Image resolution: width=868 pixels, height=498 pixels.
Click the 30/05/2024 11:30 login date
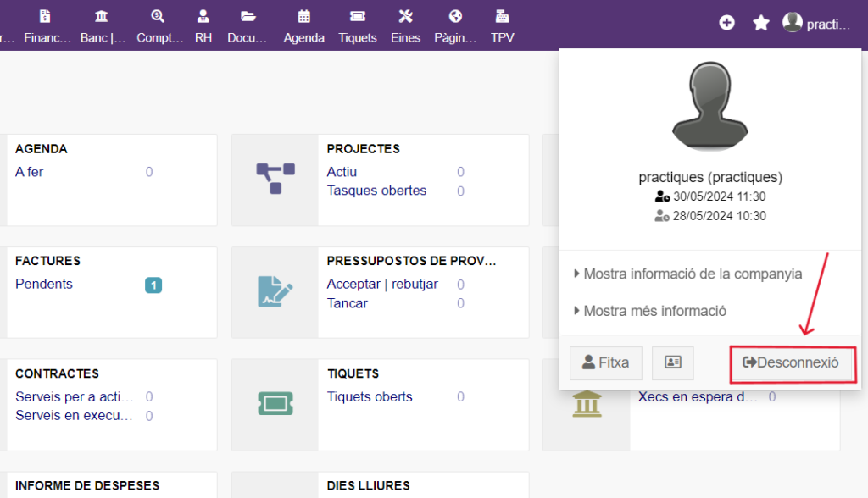coord(719,197)
